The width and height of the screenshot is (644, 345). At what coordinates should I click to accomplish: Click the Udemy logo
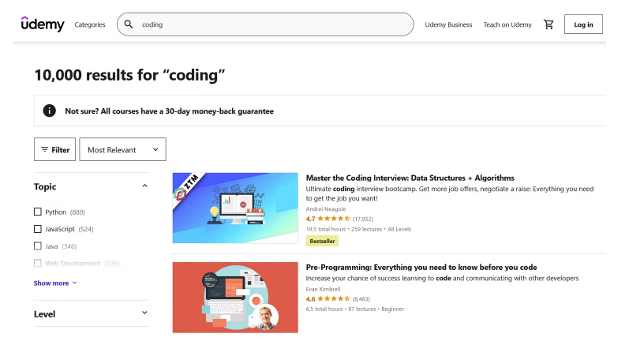(43, 24)
